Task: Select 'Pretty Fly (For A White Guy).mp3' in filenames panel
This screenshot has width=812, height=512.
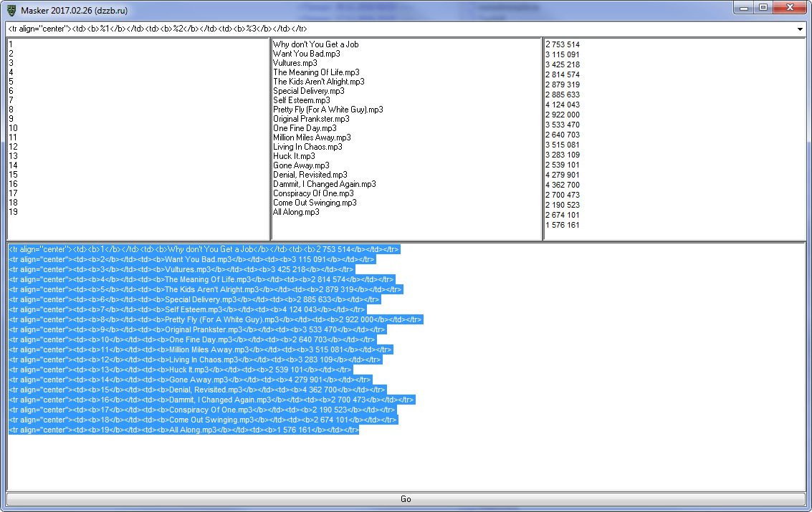Action: (x=328, y=110)
